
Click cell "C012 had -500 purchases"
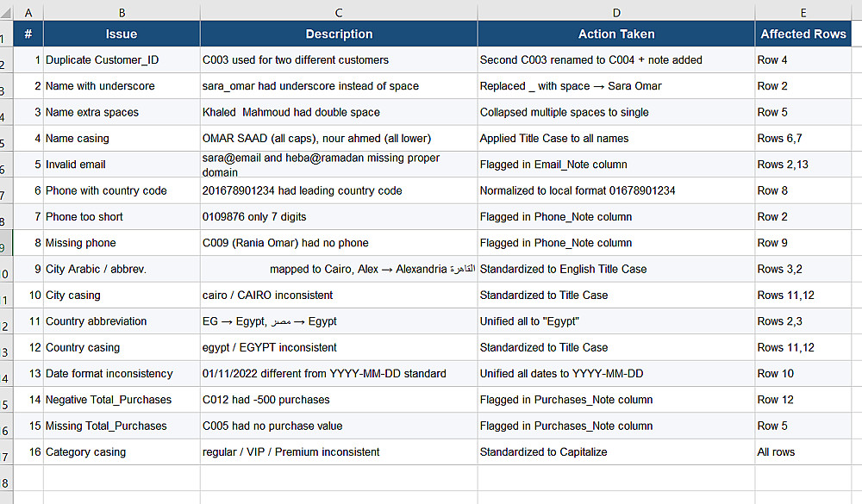pyautogui.click(x=339, y=400)
